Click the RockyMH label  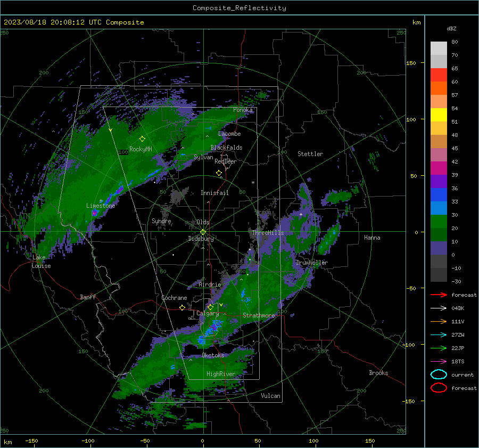point(141,149)
